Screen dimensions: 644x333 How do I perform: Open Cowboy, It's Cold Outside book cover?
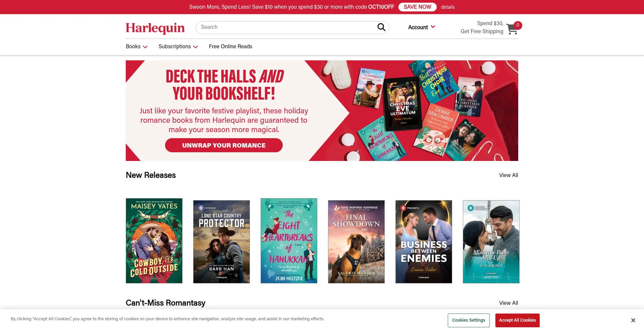point(154,241)
